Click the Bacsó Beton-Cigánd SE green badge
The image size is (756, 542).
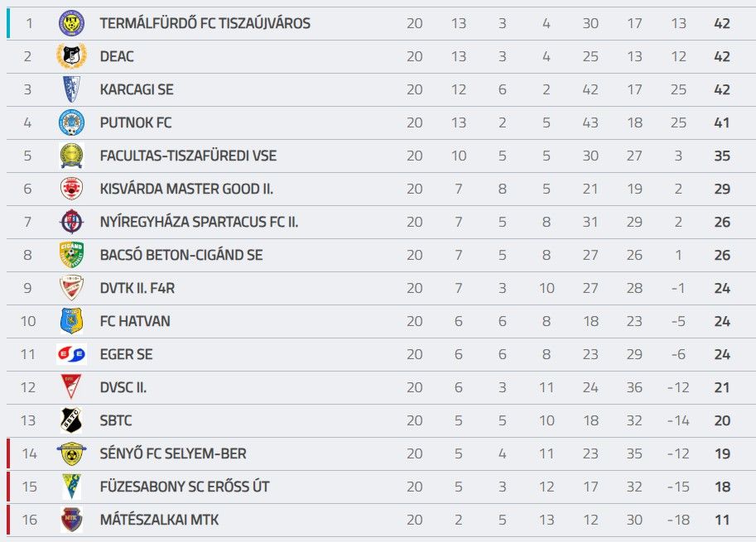[71, 255]
